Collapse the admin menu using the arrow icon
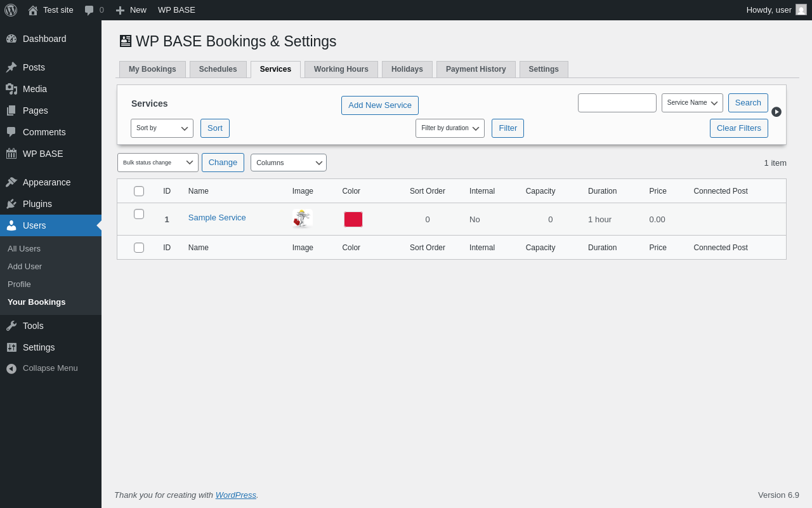The width and height of the screenshot is (812, 508). pyautogui.click(x=11, y=368)
